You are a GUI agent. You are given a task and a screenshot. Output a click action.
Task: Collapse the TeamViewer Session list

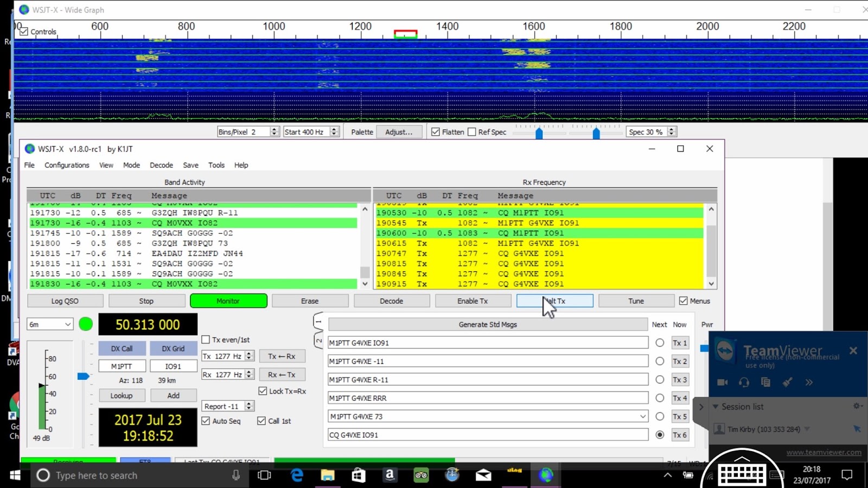(716, 406)
